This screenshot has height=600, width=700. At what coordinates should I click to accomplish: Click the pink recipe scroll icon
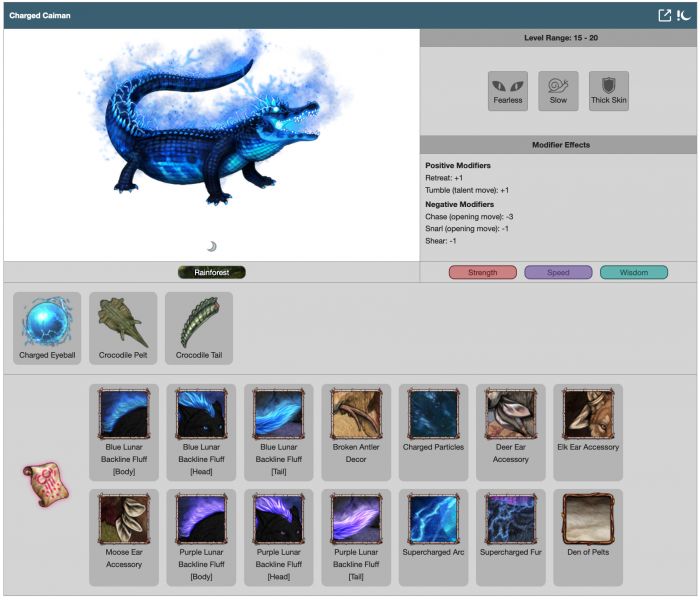click(42, 484)
